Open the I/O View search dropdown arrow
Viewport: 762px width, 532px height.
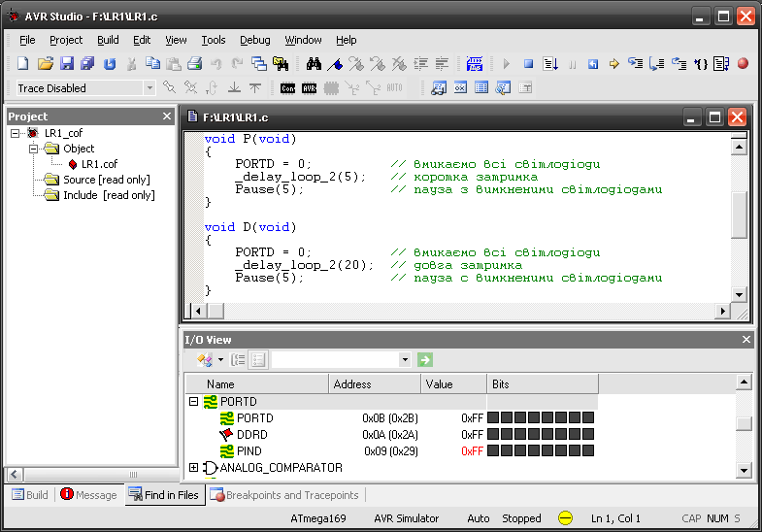(x=405, y=360)
